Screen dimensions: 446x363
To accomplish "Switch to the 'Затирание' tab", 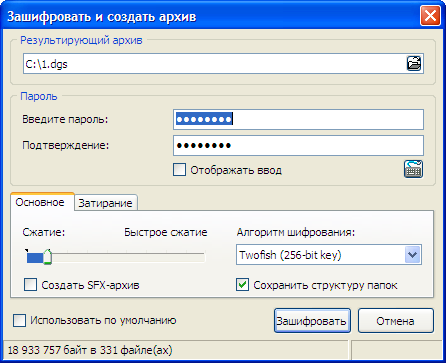I will 105,203.
